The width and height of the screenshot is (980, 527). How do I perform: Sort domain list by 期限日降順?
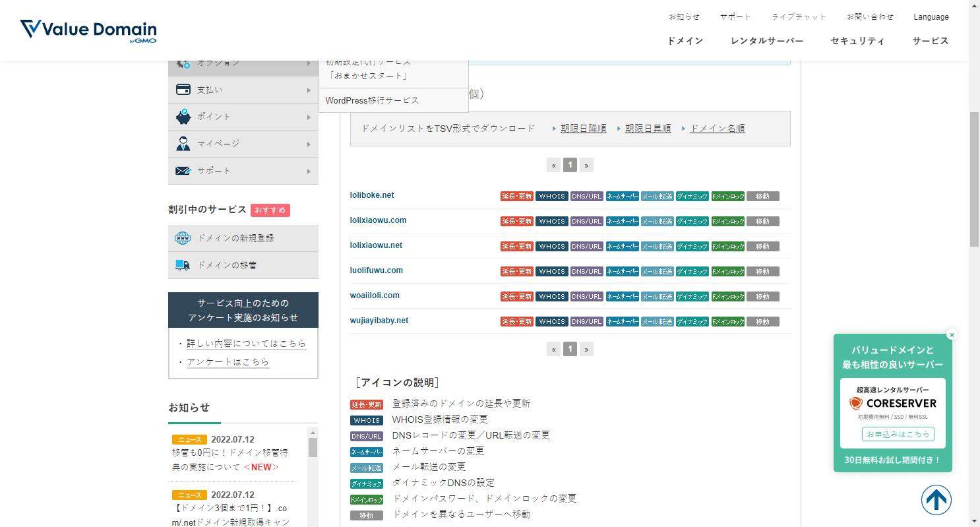(x=583, y=129)
